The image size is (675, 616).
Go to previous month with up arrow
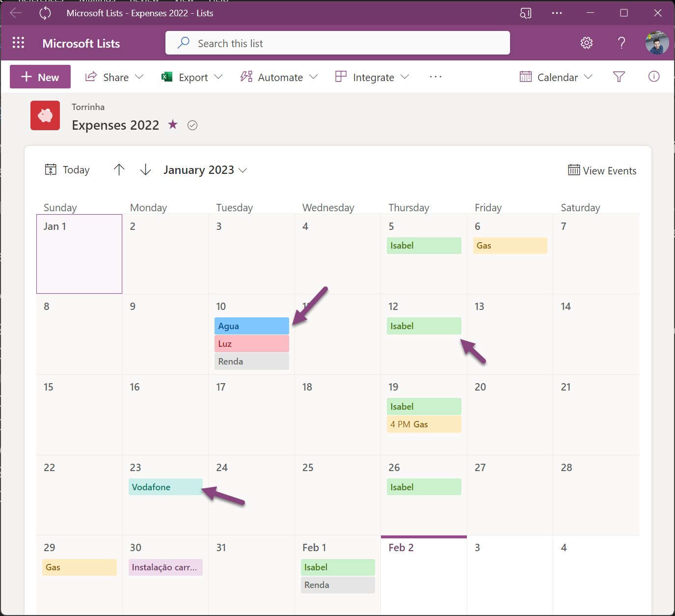point(119,170)
